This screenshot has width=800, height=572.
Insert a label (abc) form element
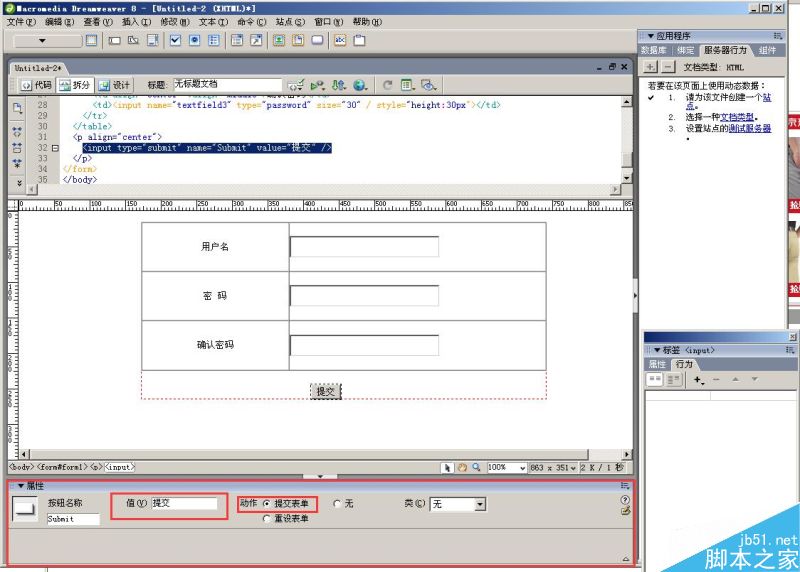pos(340,40)
